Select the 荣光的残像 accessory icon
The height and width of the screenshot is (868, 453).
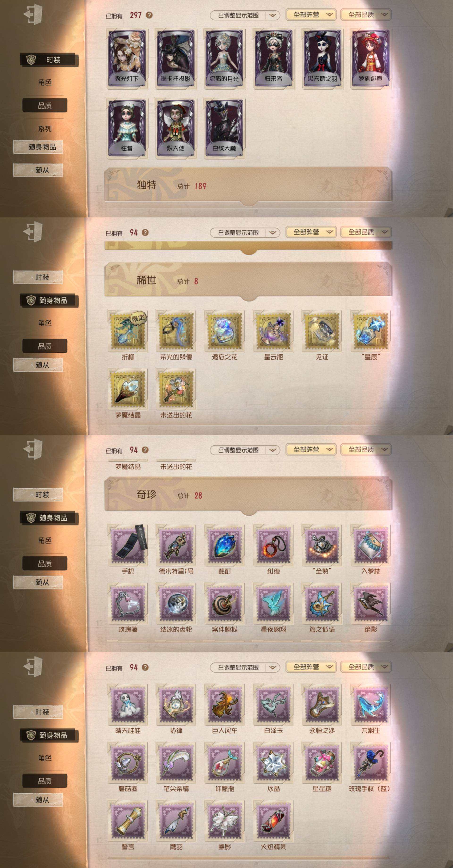176,330
